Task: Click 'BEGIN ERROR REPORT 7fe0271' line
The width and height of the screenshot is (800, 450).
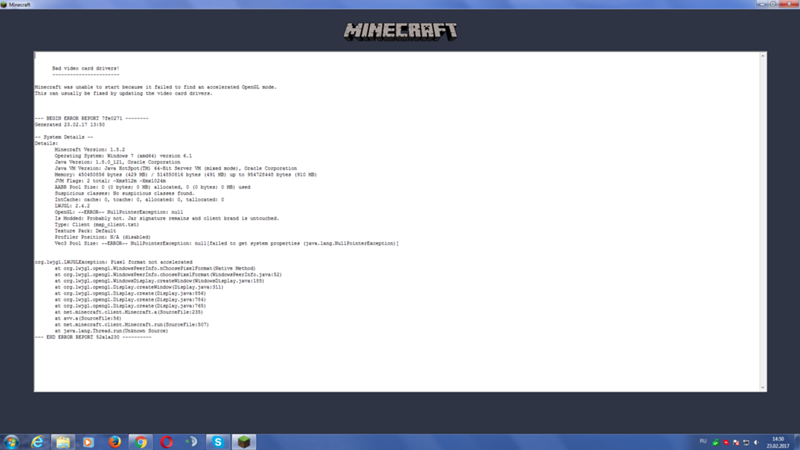Action: (x=91, y=118)
